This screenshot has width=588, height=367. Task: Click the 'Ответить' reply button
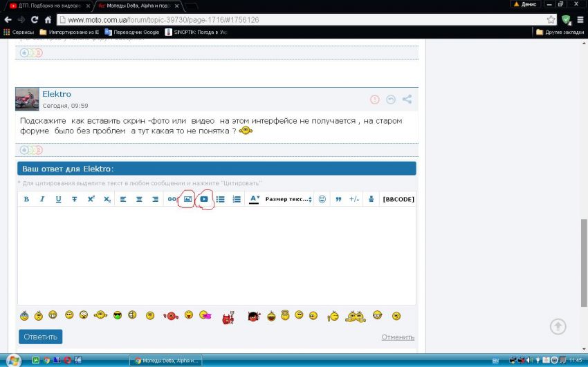click(41, 337)
